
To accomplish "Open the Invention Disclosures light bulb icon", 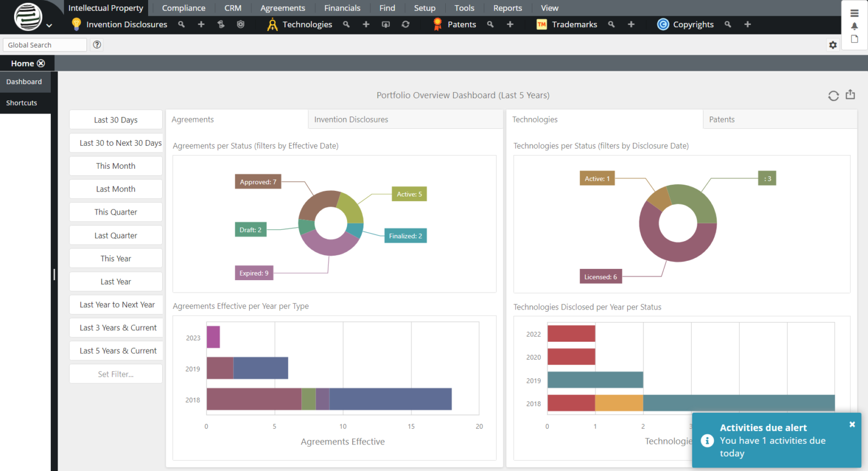I will [x=76, y=24].
